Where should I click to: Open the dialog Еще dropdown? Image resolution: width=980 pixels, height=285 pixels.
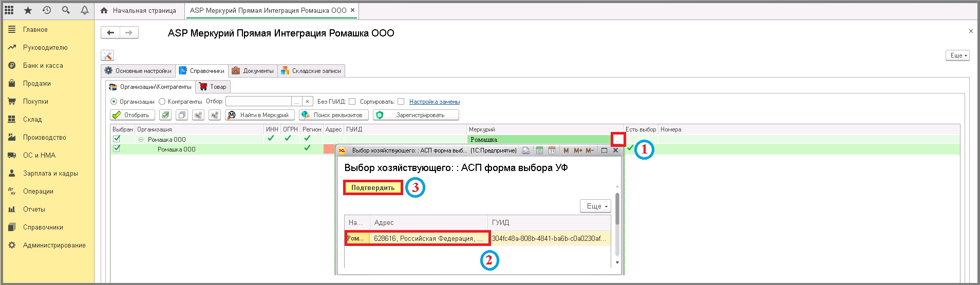click(596, 206)
